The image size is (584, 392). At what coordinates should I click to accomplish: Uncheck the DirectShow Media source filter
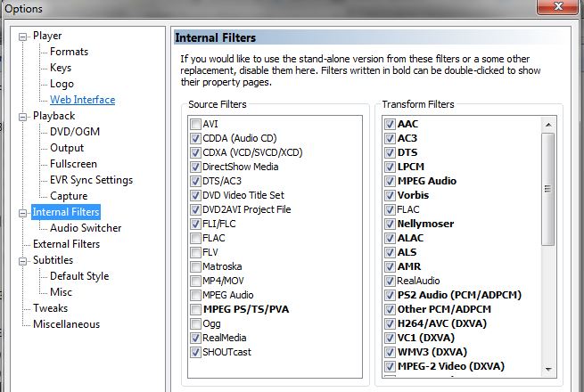click(195, 167)
